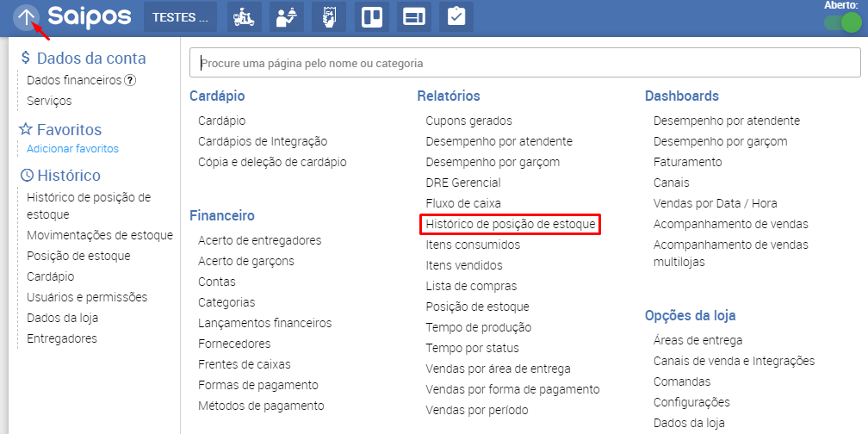This screenshot has height=434, width=868.
Task: Open the waiter service icon in toolbar
Action: click(x=287, y=17)
